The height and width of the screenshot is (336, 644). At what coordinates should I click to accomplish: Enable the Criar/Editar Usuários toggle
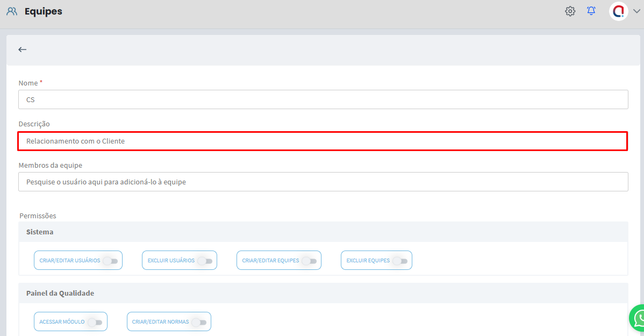[x=110, y=261]
